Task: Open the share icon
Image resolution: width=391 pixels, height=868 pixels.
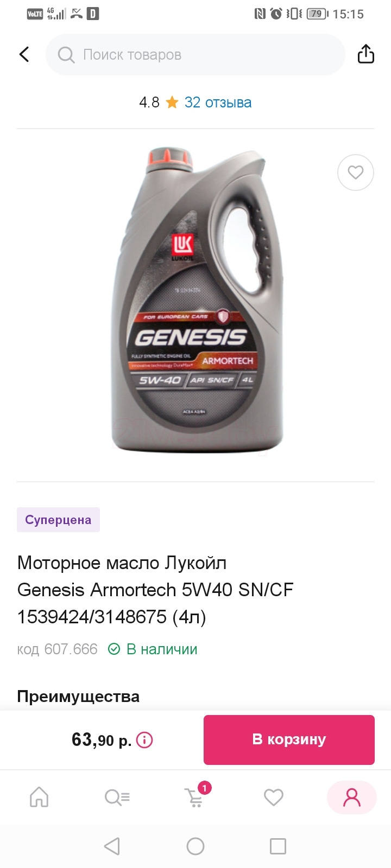Action: (366, 54)
